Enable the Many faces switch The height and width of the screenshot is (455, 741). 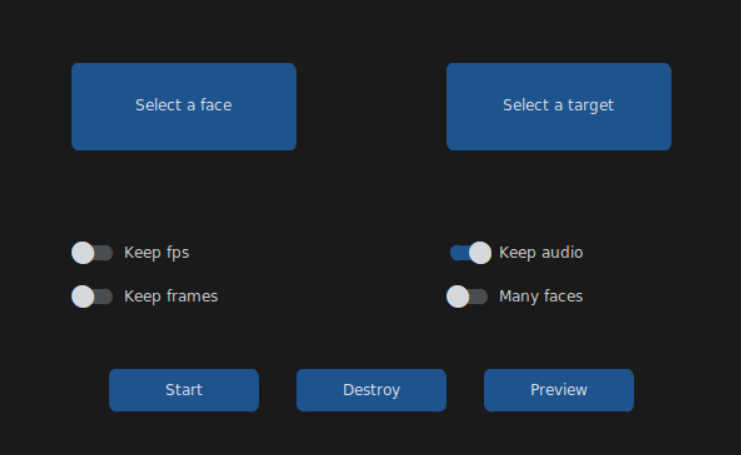click(467, 296)
